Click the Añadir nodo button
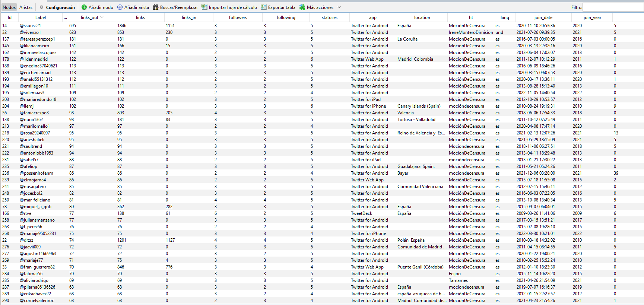Screen dimensions: 644x305 click(x=97, y=7)
